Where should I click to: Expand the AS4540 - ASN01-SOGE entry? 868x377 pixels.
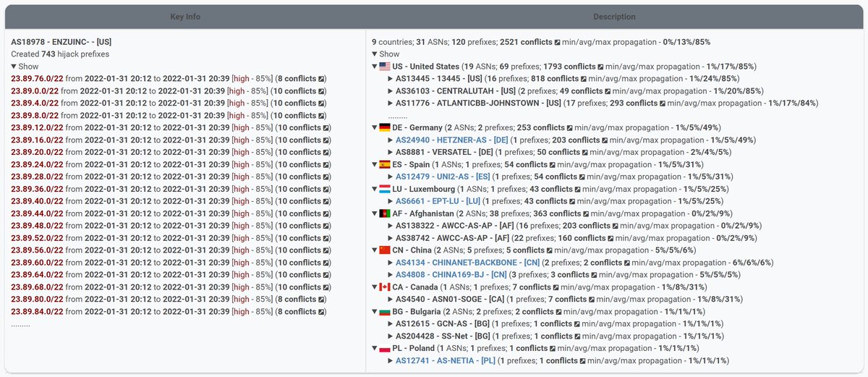click(x=391, y=300)
